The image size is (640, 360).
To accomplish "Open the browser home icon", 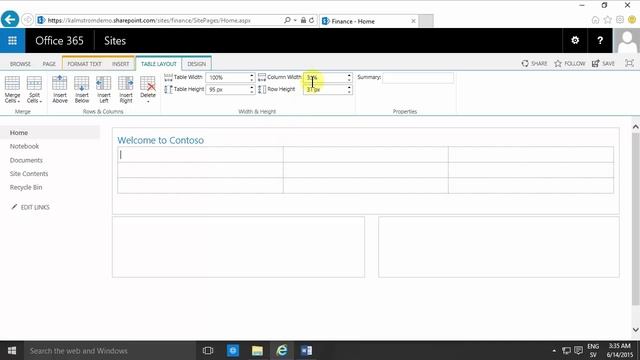I will click(596, 20).
